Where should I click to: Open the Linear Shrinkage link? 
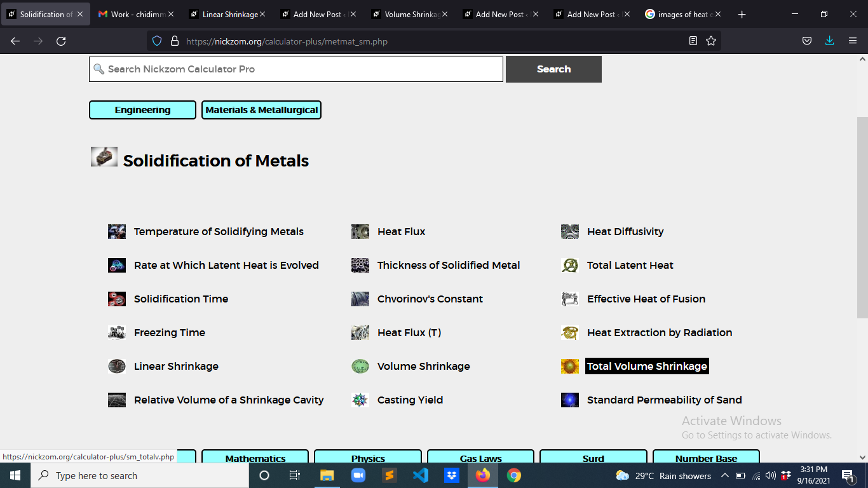point(176,366)
